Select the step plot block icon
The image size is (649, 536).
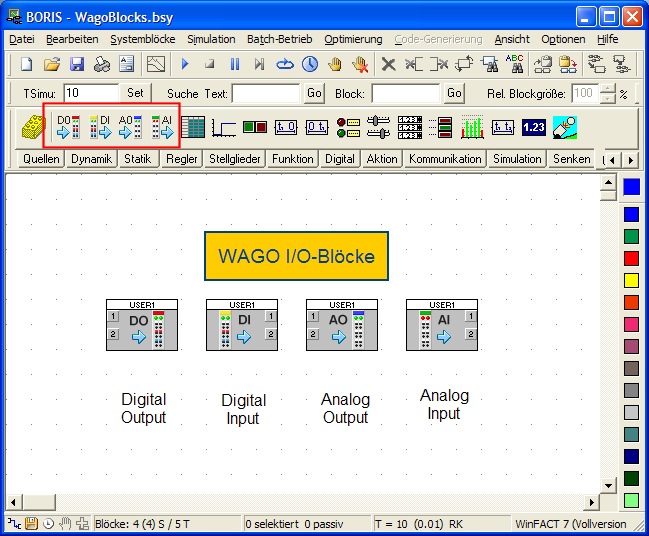[224, 127]
